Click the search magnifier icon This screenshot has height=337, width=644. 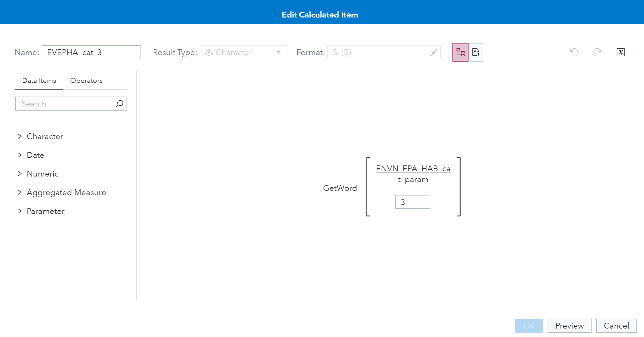120,104
